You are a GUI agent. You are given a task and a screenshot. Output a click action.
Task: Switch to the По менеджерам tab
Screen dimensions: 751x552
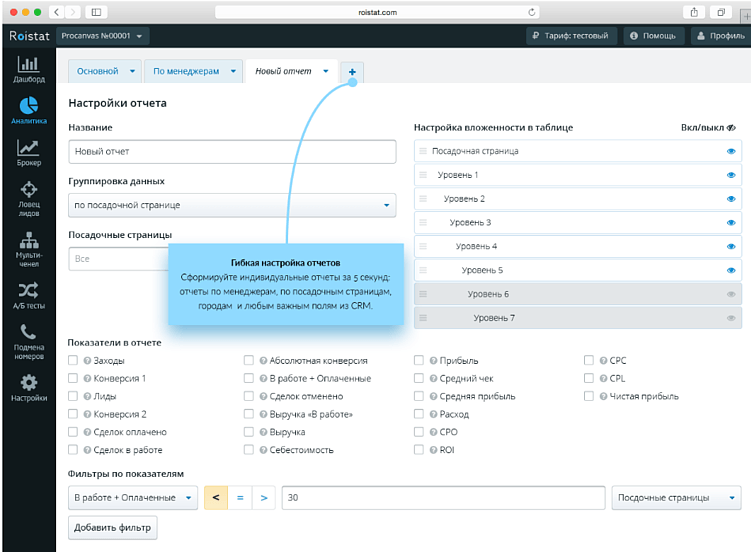click(x=193, y=71)
